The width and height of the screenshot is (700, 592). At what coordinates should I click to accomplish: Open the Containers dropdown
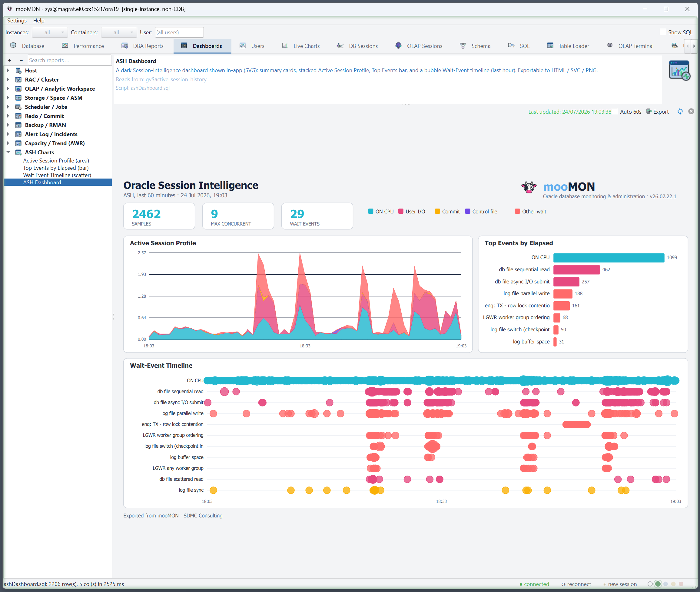coord(119,32)
